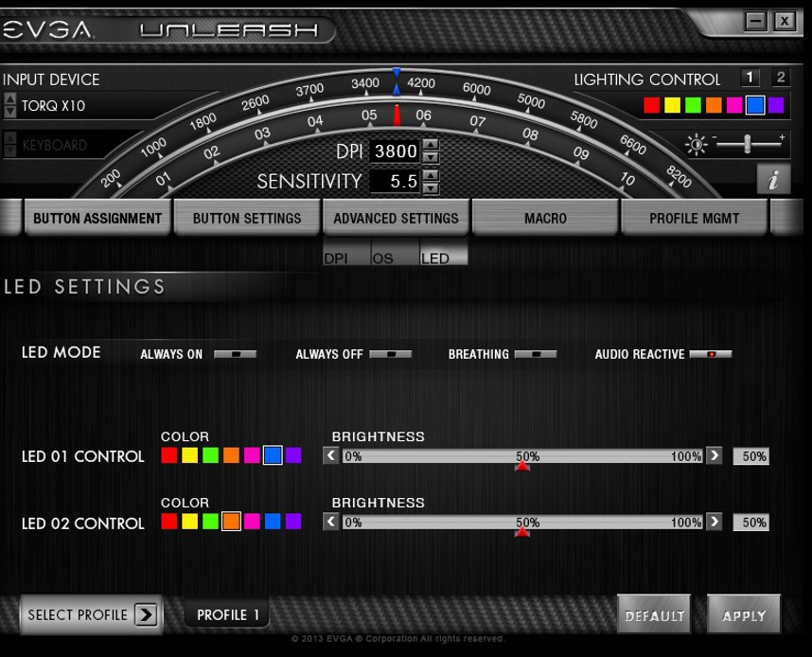This screenshot has width=812, height=657.
Task: Set LED 01 color to red
Action: 168,455
